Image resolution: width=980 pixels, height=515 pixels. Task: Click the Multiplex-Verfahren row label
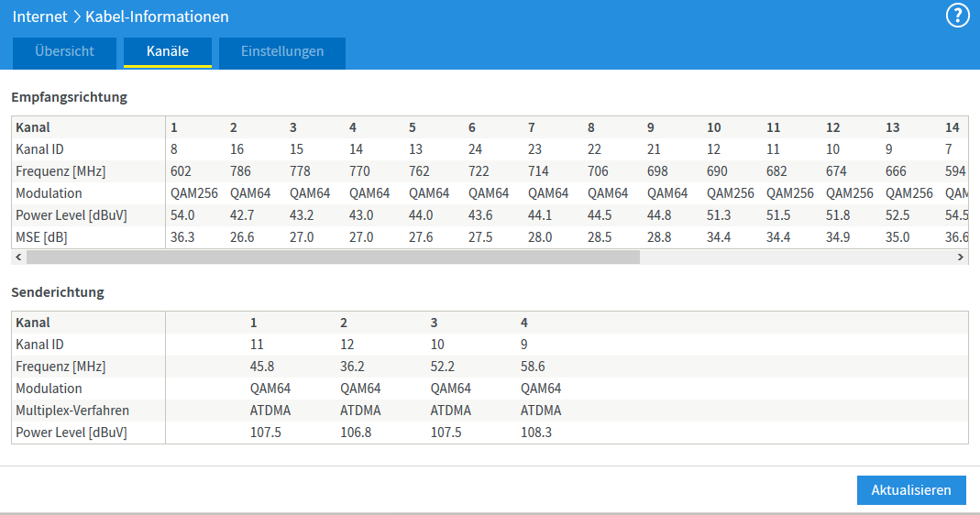[72, 411]
